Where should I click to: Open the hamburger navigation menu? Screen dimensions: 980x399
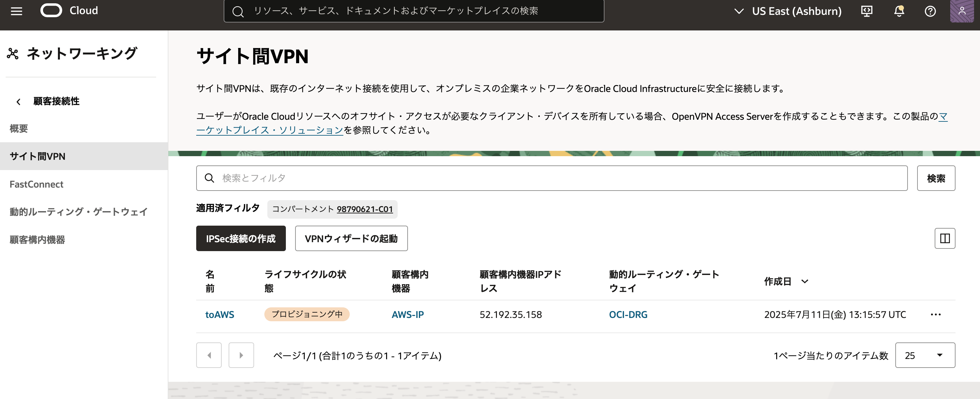pyautogui.click(x=16, y=11)
